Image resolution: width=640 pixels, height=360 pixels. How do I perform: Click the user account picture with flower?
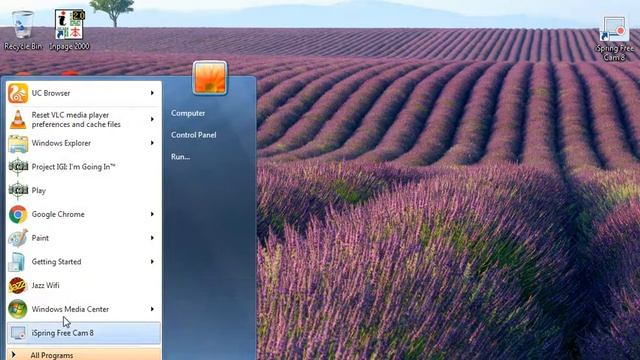pyautogui.click(x=210, y=78)
